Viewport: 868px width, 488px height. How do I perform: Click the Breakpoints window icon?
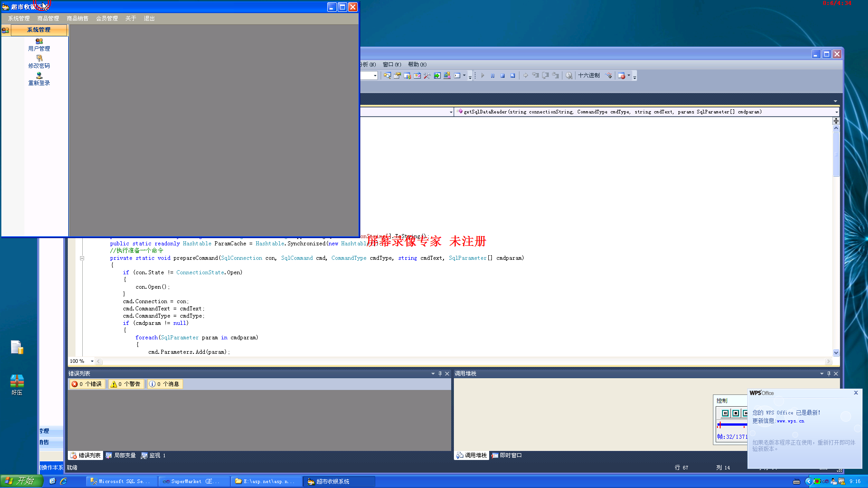pyautogui.click(x=622, y=75)
